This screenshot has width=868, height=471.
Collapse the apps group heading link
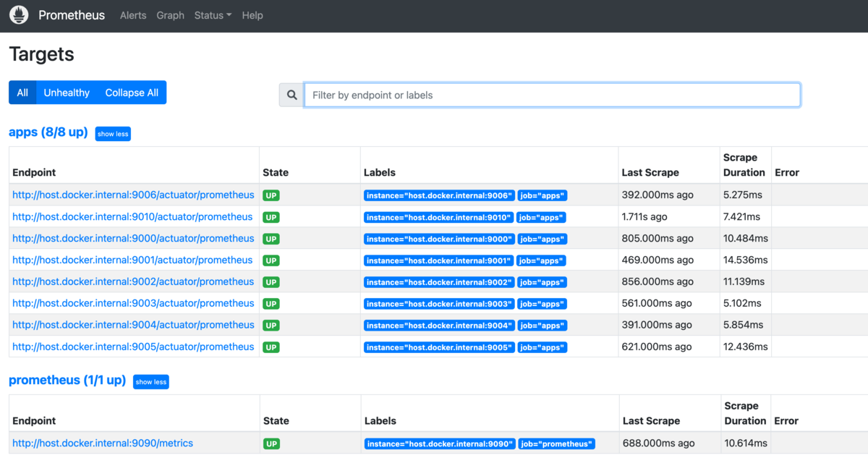(48, 132)
